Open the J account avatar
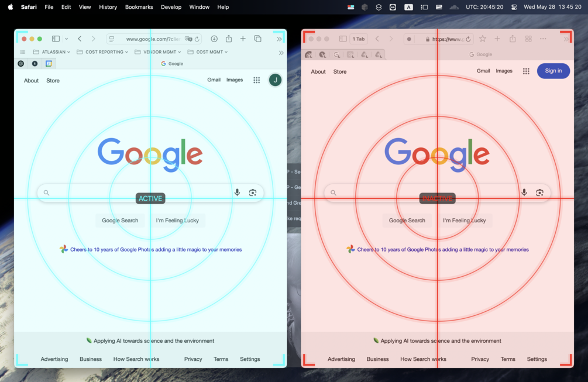 pyautogui.click(x=275, y=80)
